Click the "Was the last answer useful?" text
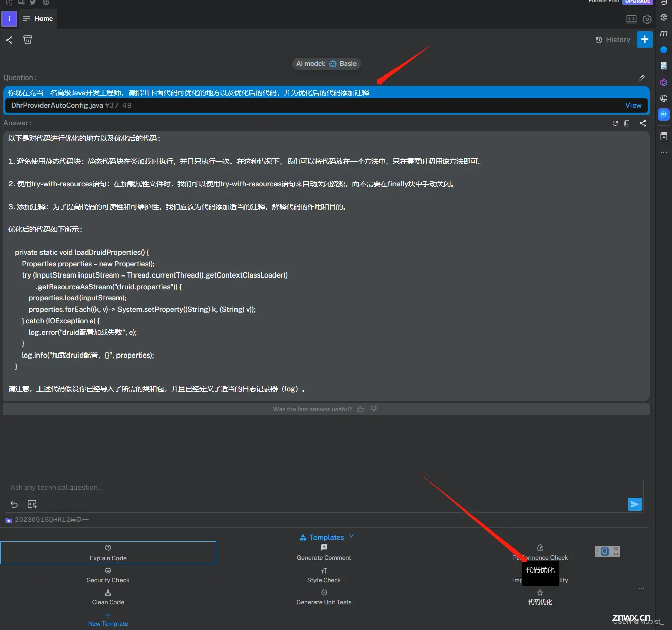 pos(313,409)
